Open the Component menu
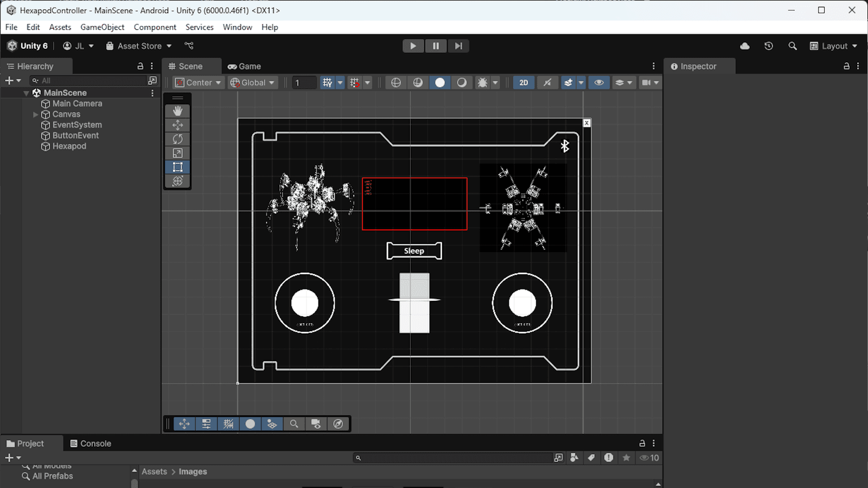This screenshot has width=868, height=488. [x=155, y=27]
